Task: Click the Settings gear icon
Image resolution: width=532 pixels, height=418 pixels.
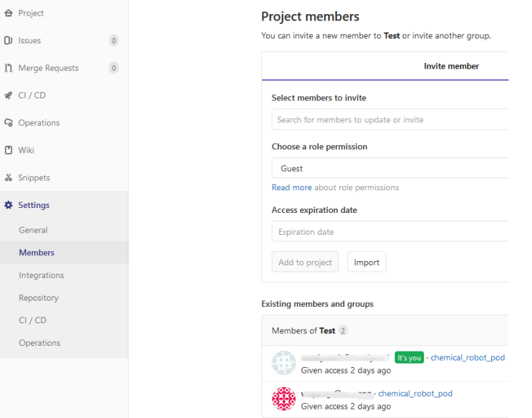Action: (x=8, y=205)
